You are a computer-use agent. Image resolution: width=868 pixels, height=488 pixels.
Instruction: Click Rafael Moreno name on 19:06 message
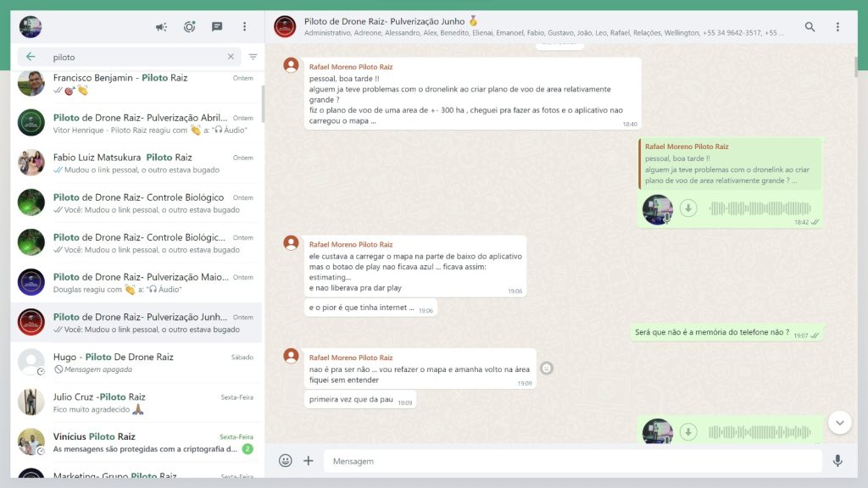click(x=350, y=244)
